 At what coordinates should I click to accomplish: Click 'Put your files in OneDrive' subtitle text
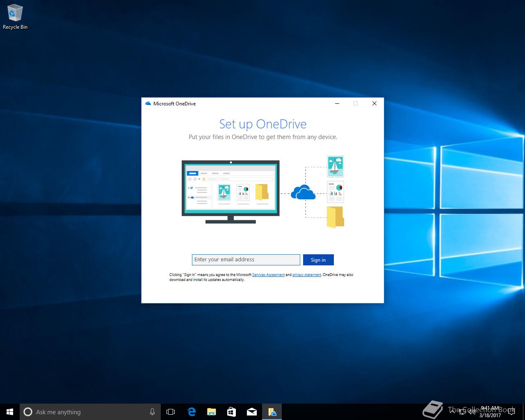pyautogui.click(x=263, y=137)
